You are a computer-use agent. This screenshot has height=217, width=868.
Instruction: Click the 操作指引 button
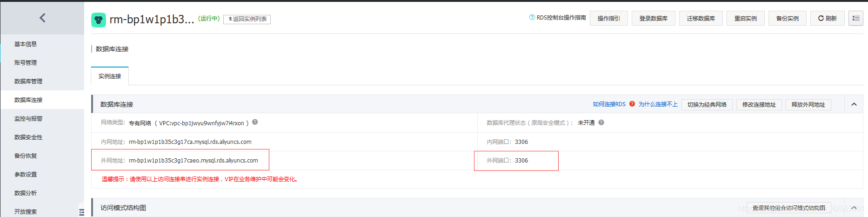coord(609,18)
